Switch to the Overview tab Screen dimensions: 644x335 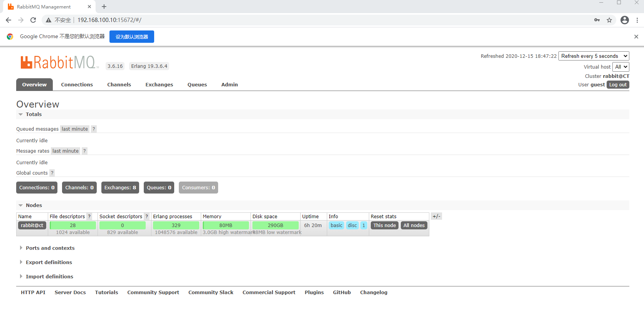[34, 84]
